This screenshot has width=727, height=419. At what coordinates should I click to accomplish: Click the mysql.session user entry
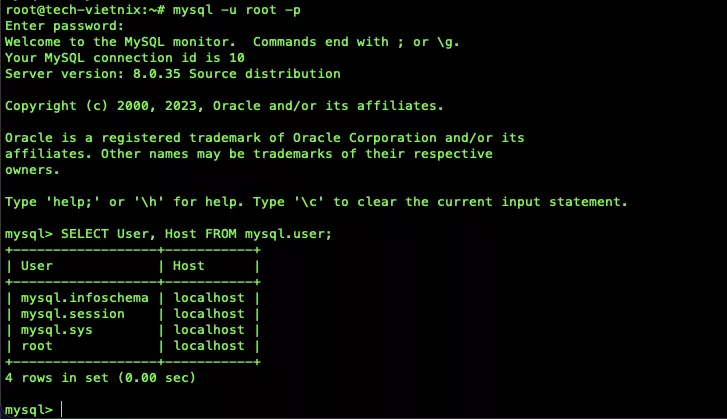(74, 314)
